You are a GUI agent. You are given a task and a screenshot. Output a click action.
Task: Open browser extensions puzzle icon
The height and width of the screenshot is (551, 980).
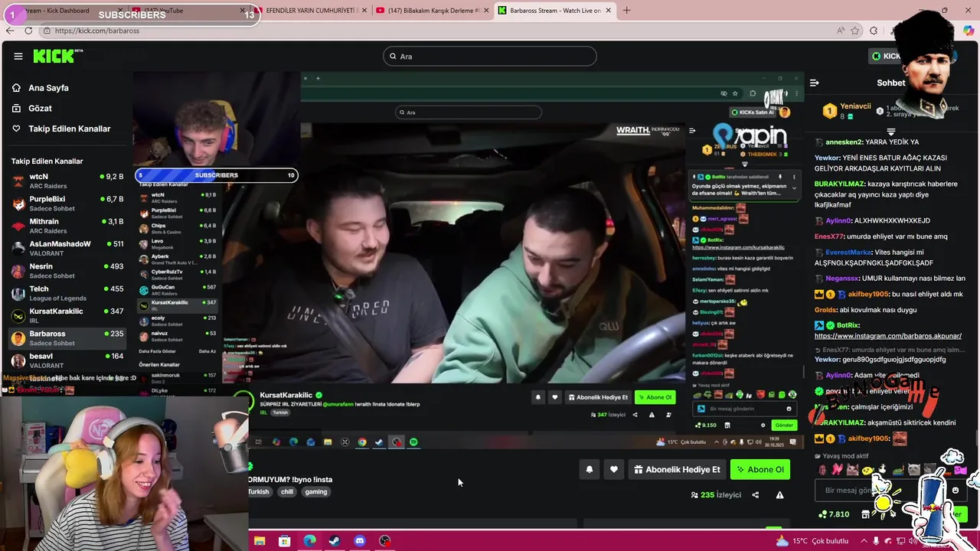(x=874, y=31)
